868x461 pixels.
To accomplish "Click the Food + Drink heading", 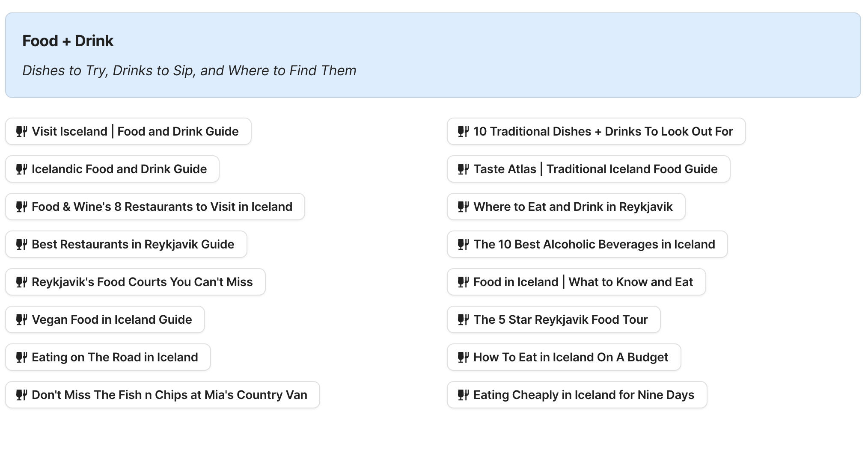I will pyautogui.click(x=68, y=41).
